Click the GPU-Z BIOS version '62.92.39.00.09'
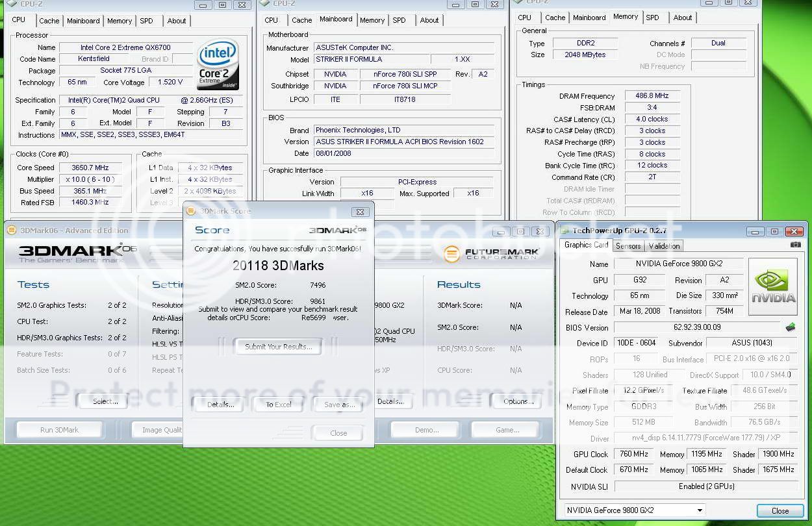 click(x=697, y=327)
